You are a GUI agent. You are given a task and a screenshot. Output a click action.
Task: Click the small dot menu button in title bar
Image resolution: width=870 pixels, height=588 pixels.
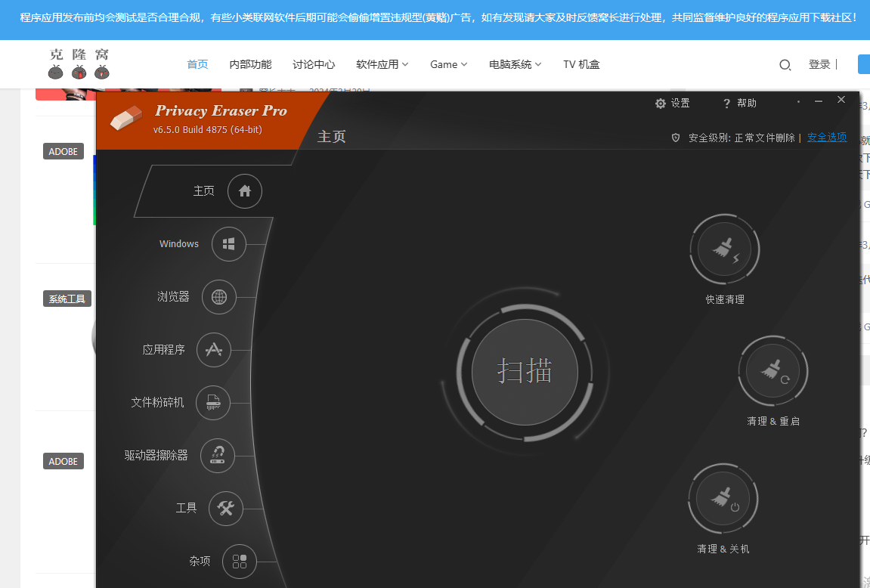pyautogui.click(x=798, y=101)
